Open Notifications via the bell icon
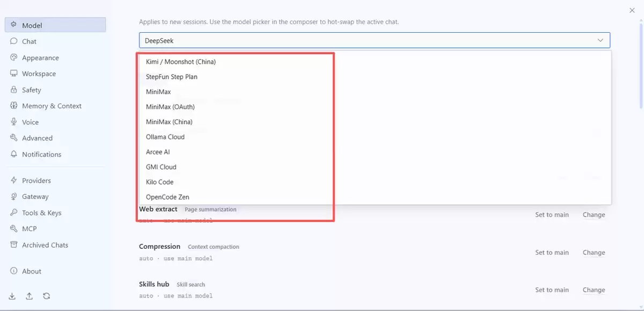This screenshot has height=311, width=644. pos(14,154)
